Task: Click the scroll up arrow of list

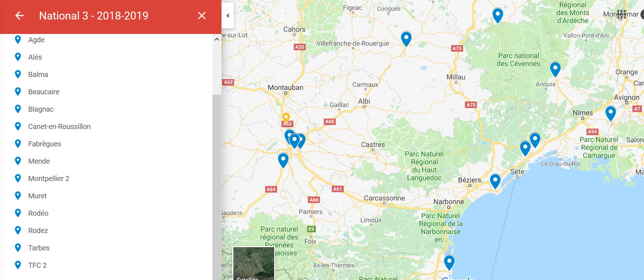Action: pos(217,39)
